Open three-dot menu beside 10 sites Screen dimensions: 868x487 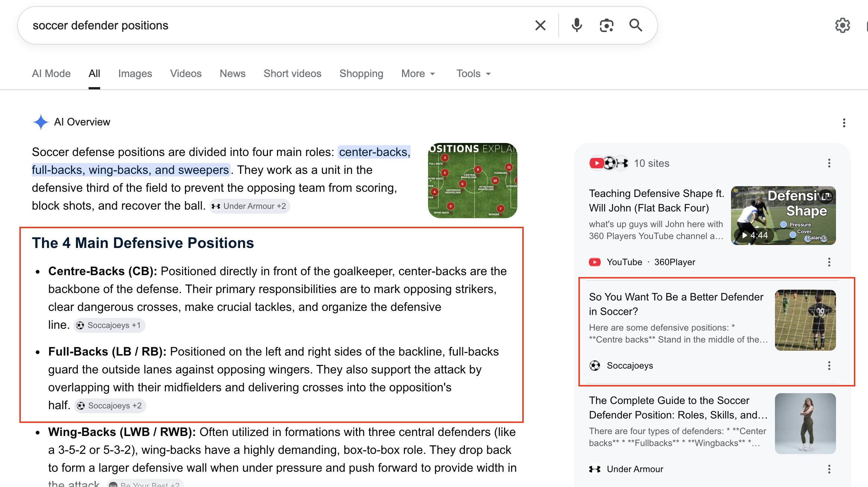pyautogui.click(x=829, y=163)
